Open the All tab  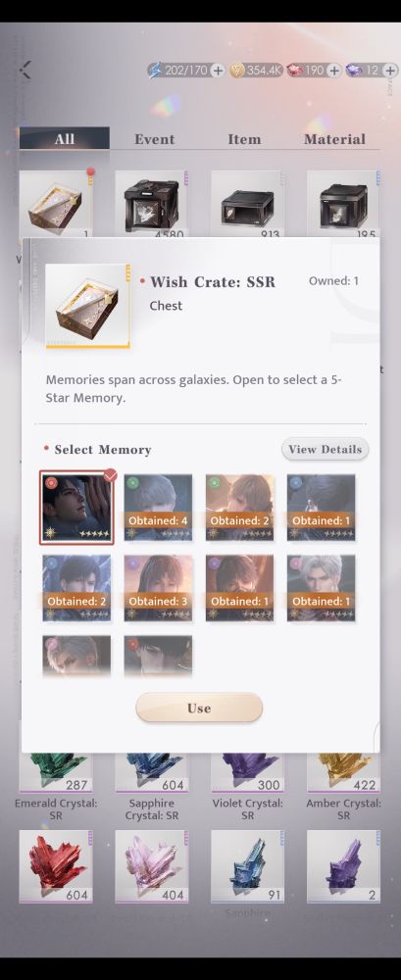(65, 139)
